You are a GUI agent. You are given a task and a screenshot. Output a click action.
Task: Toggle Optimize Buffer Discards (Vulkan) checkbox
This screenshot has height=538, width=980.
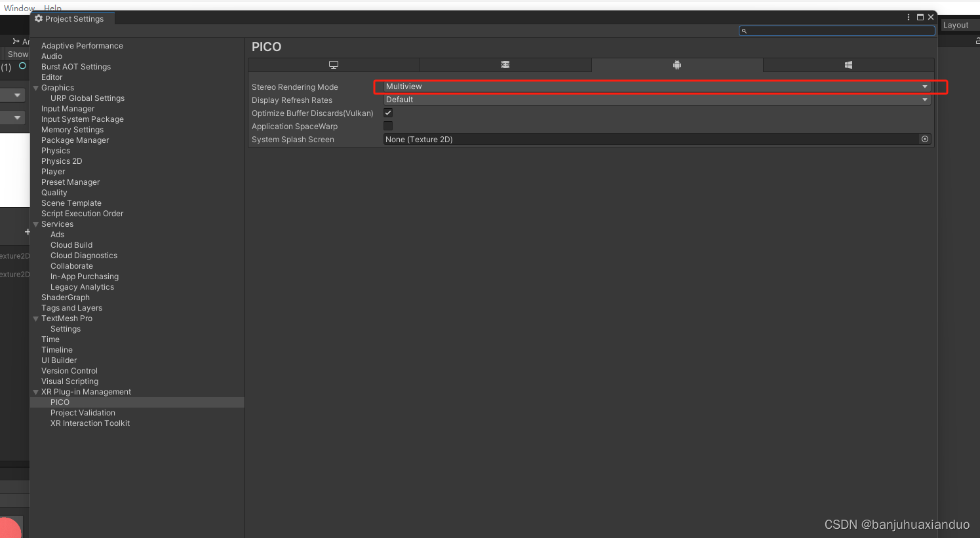click(388, 113)
